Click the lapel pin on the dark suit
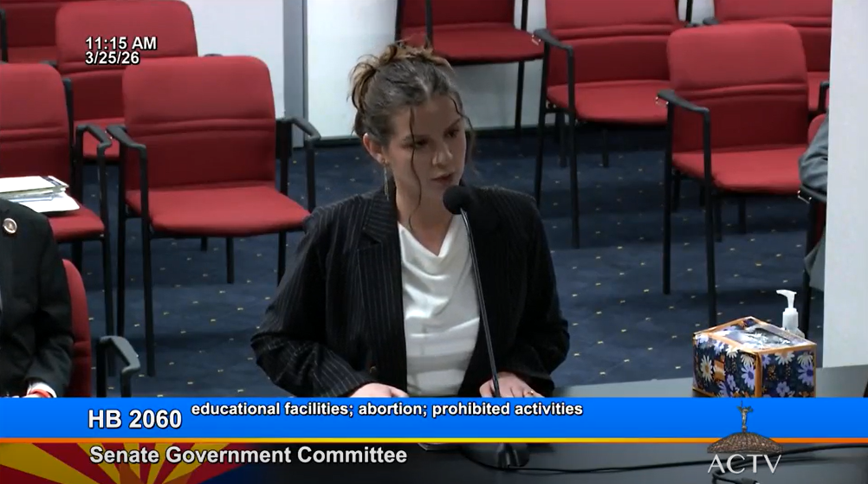The image size is (868, 484). coord(10,225)
